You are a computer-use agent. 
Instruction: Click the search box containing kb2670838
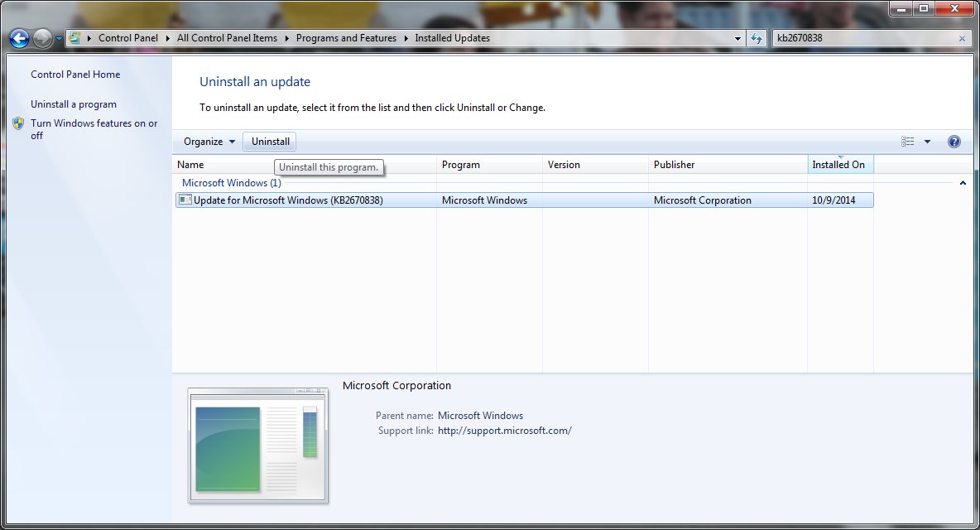pos(864,38)
